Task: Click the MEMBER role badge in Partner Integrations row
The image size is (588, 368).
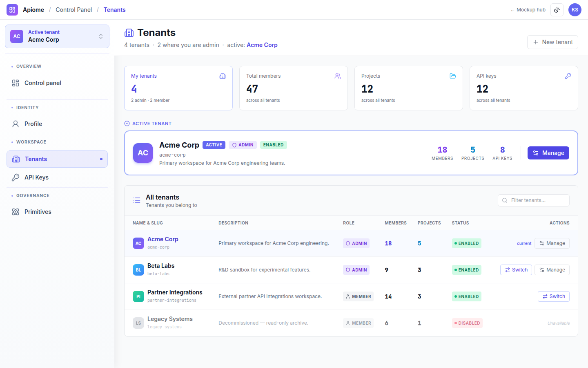Action: click(358, 296)
